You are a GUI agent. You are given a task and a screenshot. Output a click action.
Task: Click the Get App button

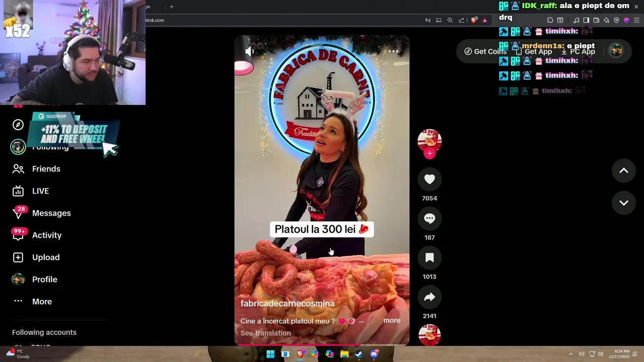533,51
